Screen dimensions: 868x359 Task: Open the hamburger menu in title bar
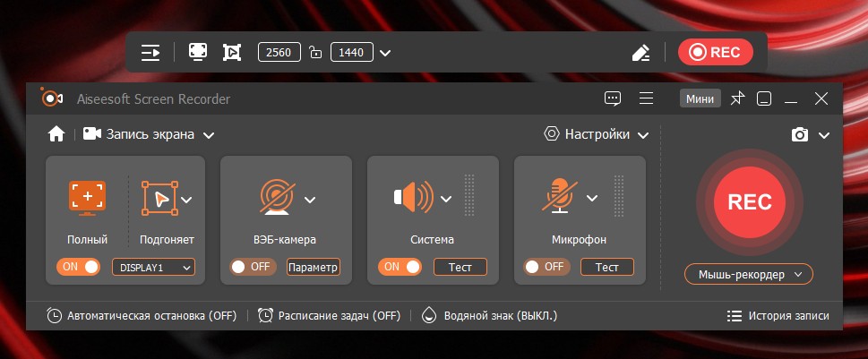click(646, 98)
